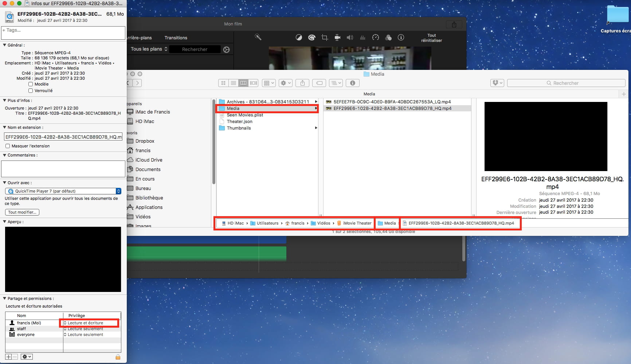This screenshot has height=364, width=631.
Task: Switch Finder to cover flow view
Action: point(254,83)
